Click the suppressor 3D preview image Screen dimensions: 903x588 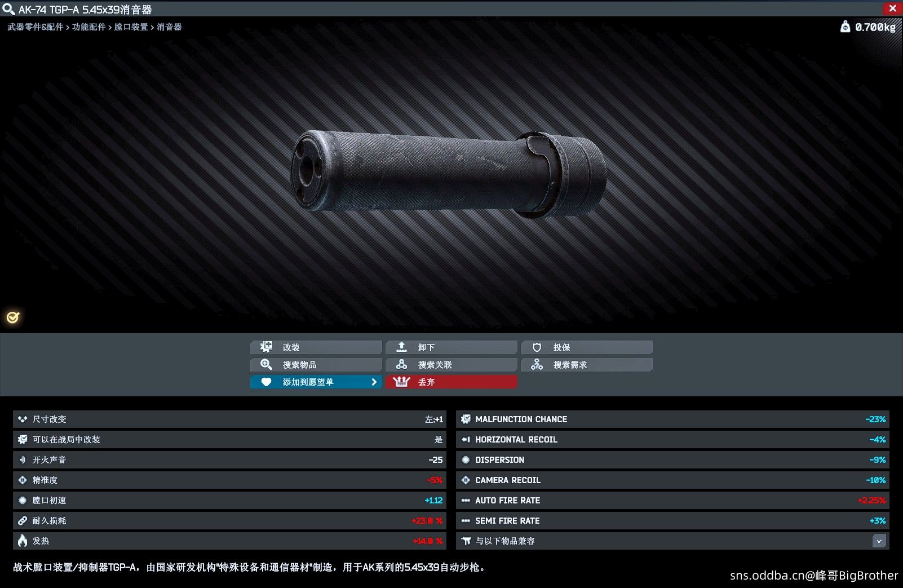449,174
